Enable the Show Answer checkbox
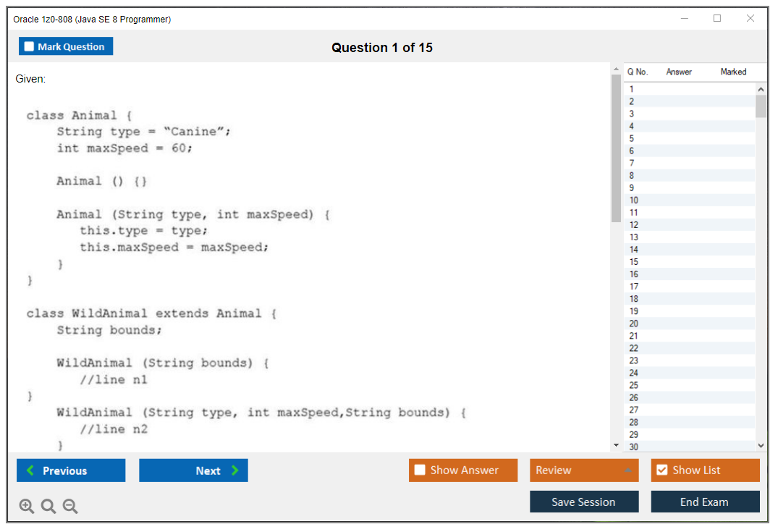The height and width of the screenshot is (532, 778). click(x=420, y=470)
